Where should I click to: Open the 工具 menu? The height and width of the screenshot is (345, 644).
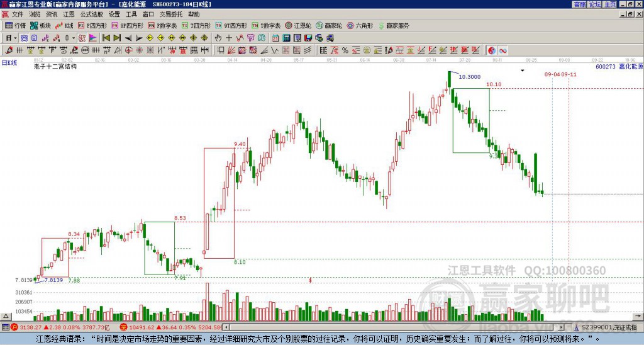coord(131,14)
